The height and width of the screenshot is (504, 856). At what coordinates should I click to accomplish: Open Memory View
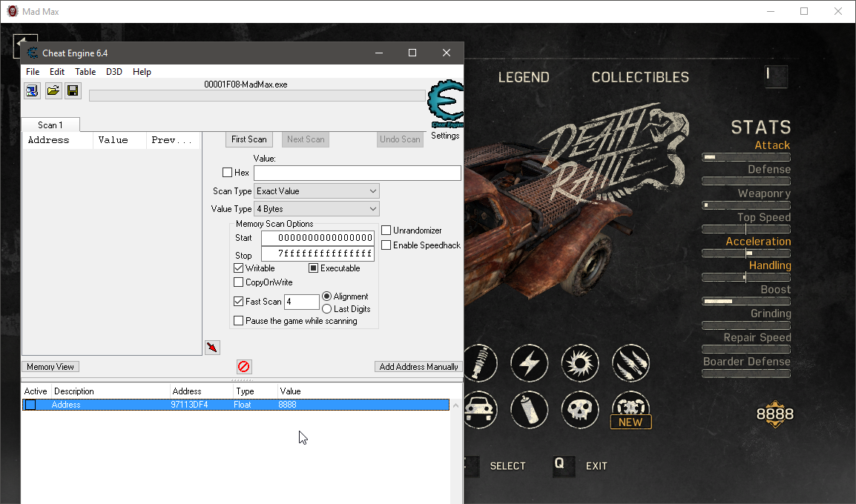(x=50, y=367)
